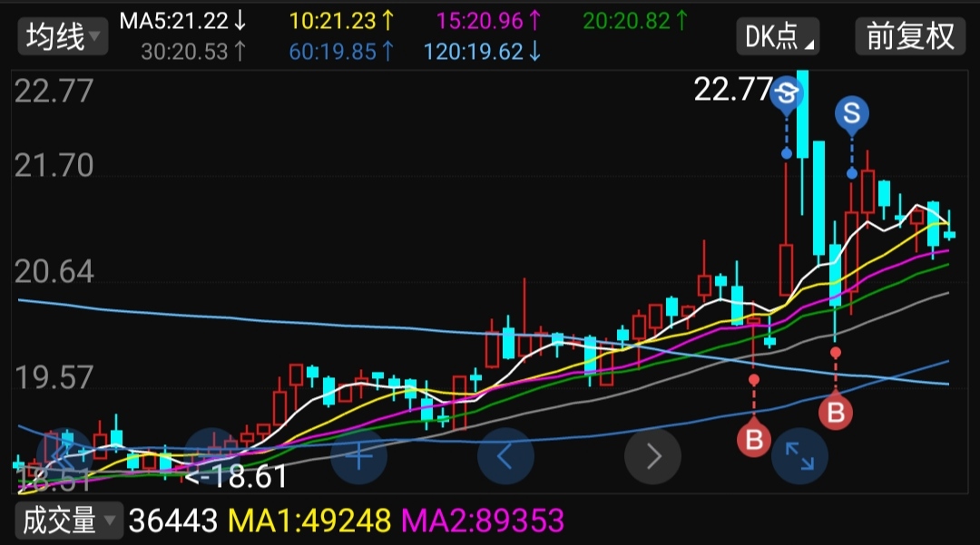The width and height of the screenshot is (980, 545).
Task: Click the yellow MA1:49248 volume average
Action: coord(309,521)
